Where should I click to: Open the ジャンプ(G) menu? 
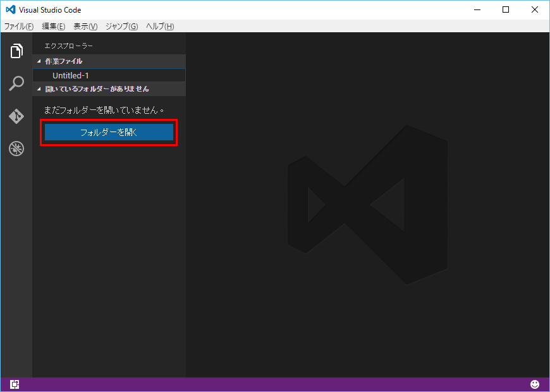click(121, 27)
